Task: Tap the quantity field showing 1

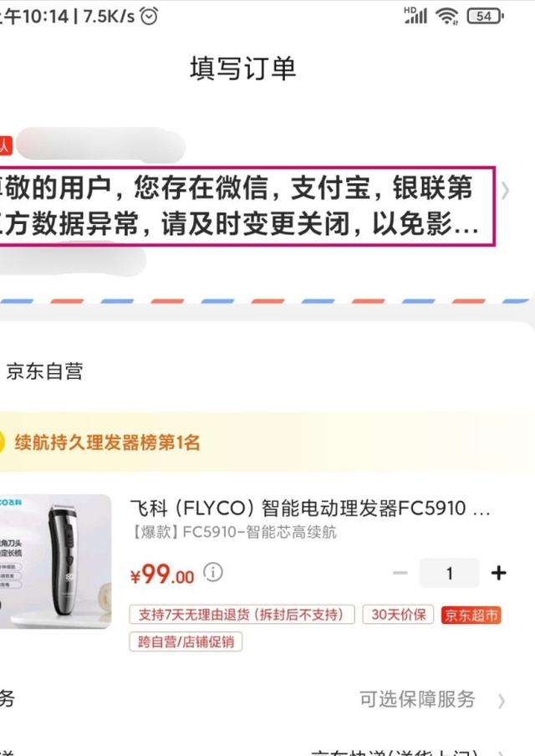Action: pyautogui.click(x=449, y=573)
